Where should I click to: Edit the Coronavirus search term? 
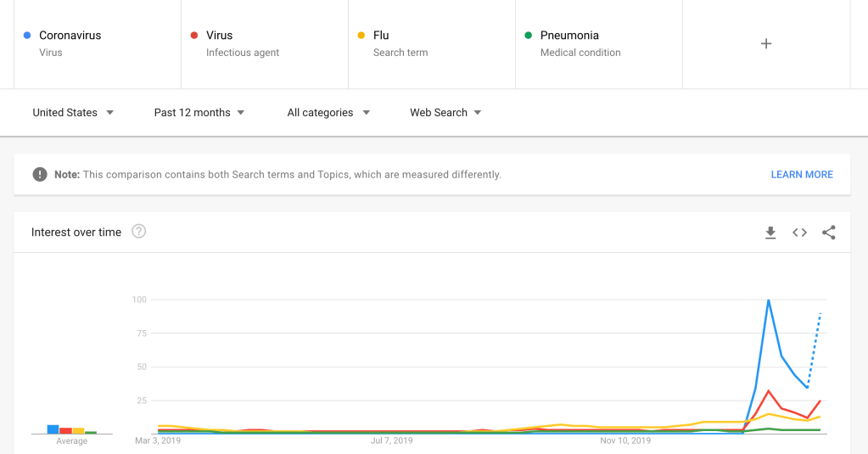click(x=70, y=36)
